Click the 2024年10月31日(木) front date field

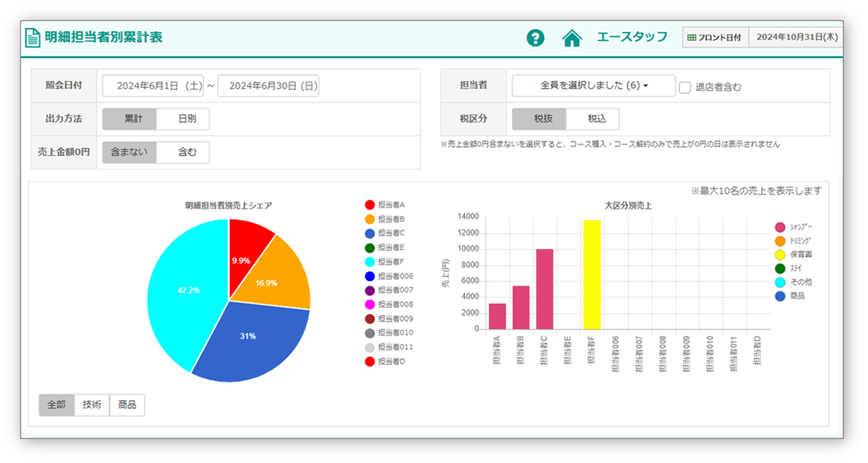tap(795, 38)
